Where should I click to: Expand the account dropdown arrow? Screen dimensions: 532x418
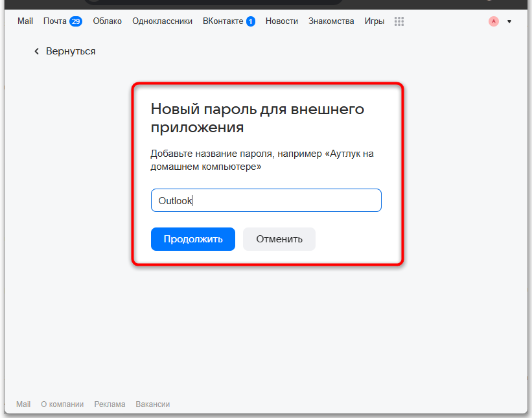509,21
